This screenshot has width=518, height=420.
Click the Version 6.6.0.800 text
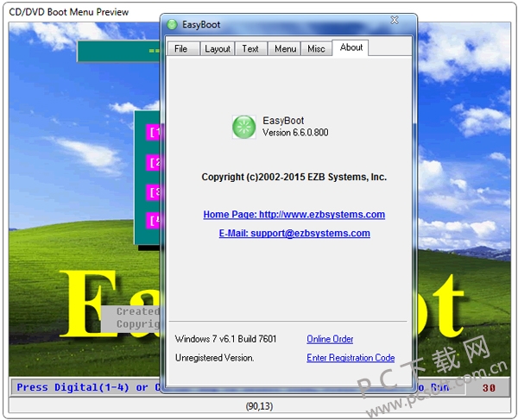tap(295, 133)
